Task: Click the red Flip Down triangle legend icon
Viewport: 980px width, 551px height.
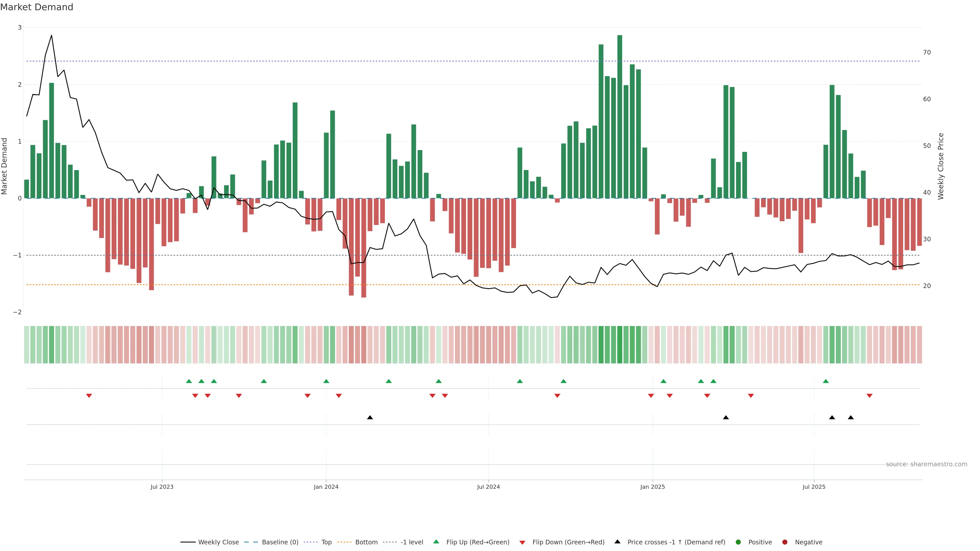Action: [x=522, y=543]
